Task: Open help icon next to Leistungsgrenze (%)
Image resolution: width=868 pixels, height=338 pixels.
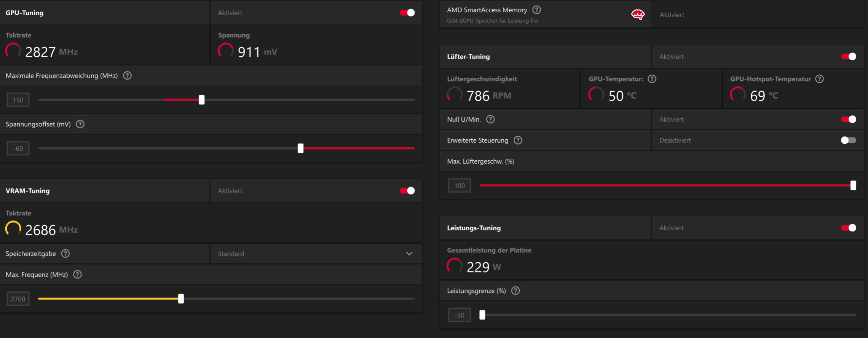Action: (x=515, y=291)
